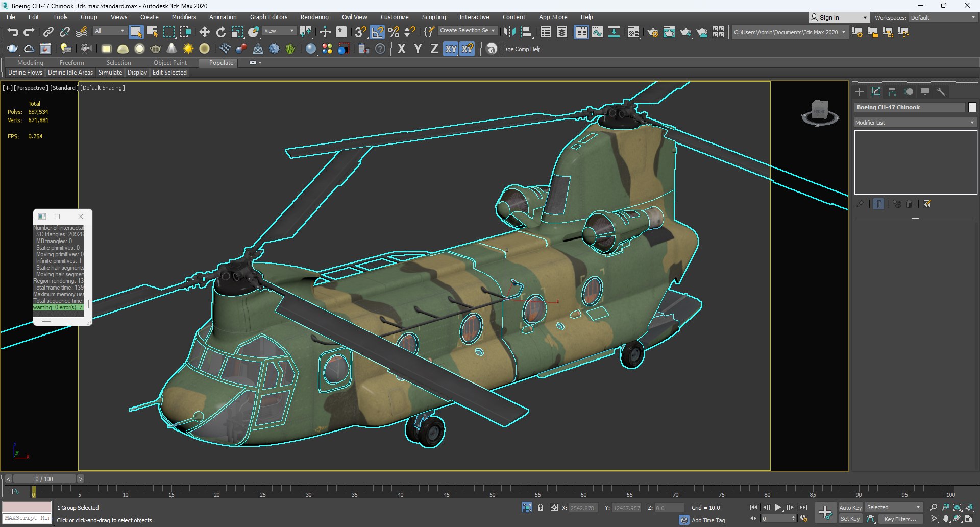Viewport: 980px width, 527px height.
Task: Click the teapot primitive icon
Action: click(x=155, y=49)
